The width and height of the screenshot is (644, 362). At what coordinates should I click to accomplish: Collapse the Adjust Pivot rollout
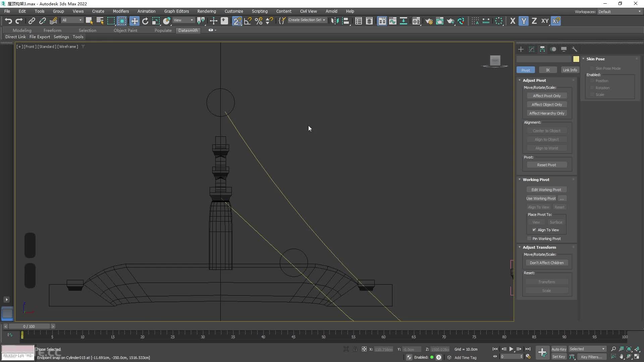534,80
